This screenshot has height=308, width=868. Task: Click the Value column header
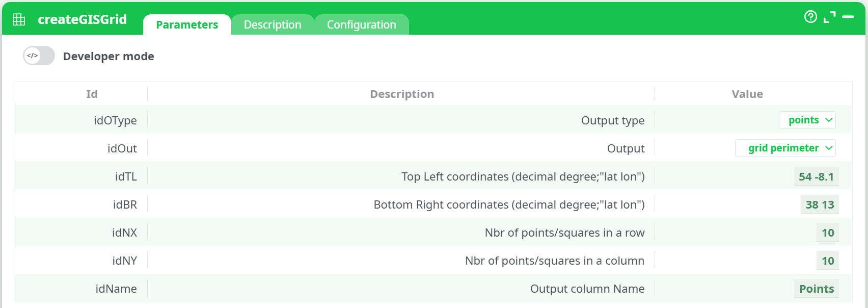tap(747, 94)
